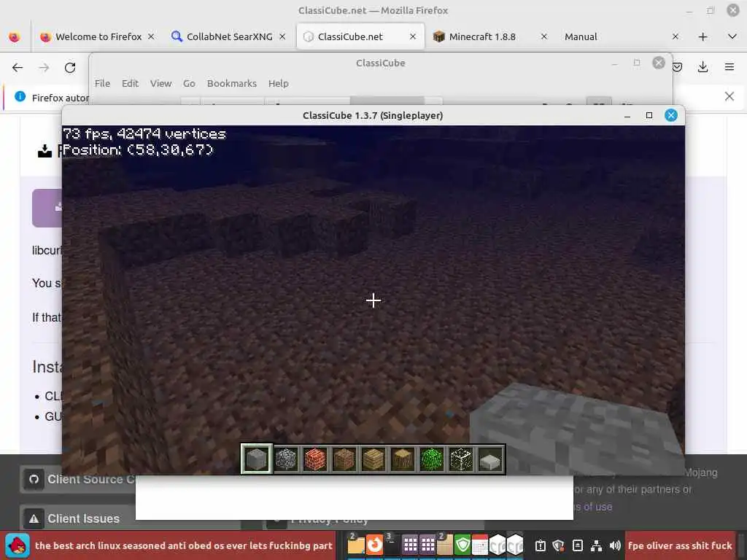Switch to the Manual tab

pos(581,36)
